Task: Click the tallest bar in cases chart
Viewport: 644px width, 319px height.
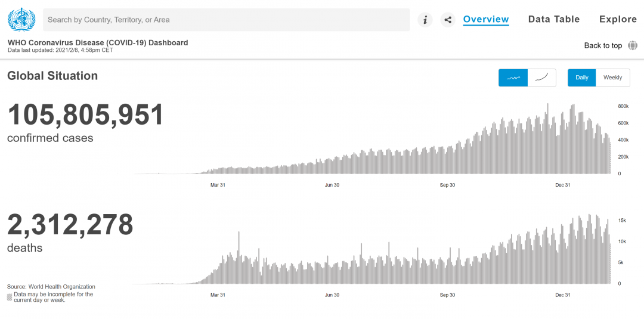Action: [547, 139]
